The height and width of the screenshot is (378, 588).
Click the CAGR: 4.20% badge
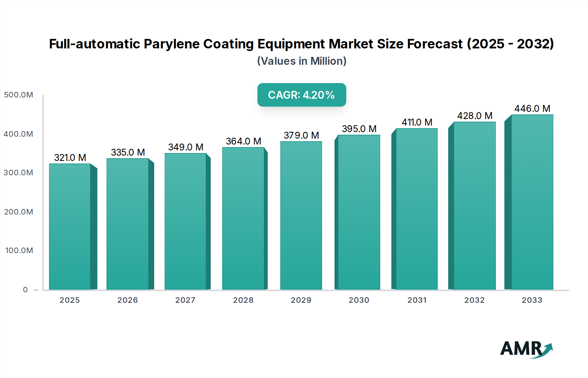(x=302, y=95)
